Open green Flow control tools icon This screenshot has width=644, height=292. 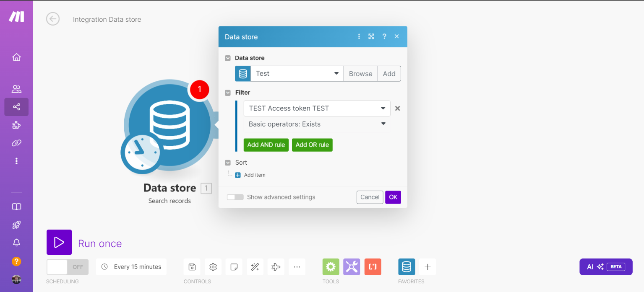coord(331,267)
